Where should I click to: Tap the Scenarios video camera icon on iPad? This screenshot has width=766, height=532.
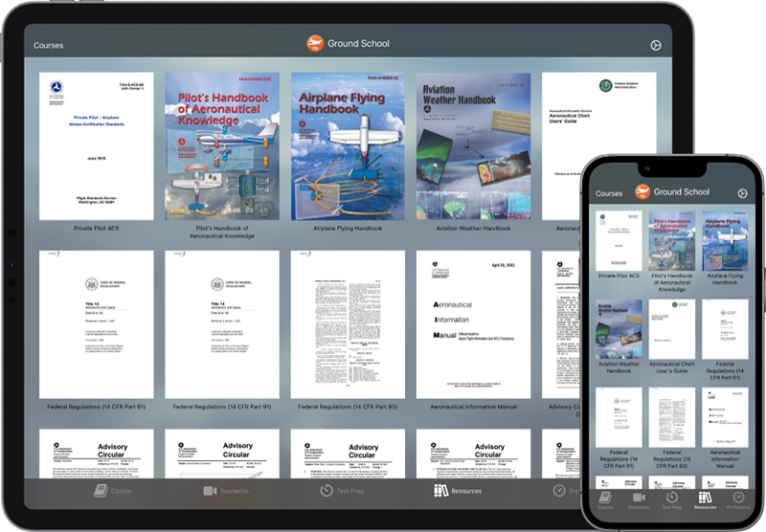210,491
